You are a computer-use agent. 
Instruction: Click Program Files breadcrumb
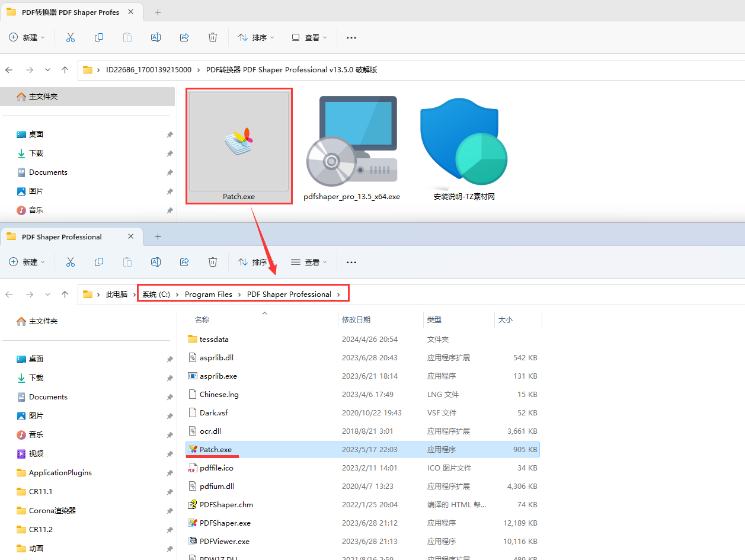pos(209,295)
